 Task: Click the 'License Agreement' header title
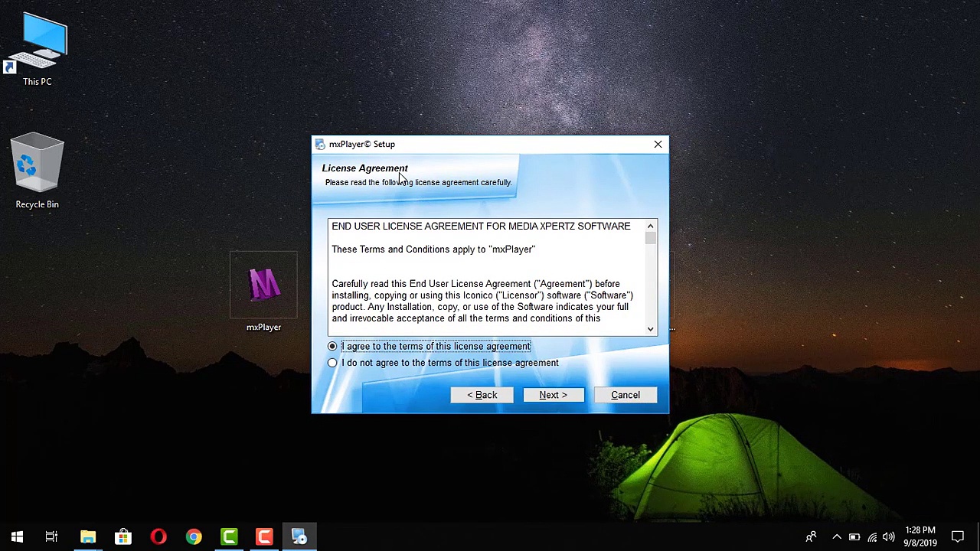(365, 168)
